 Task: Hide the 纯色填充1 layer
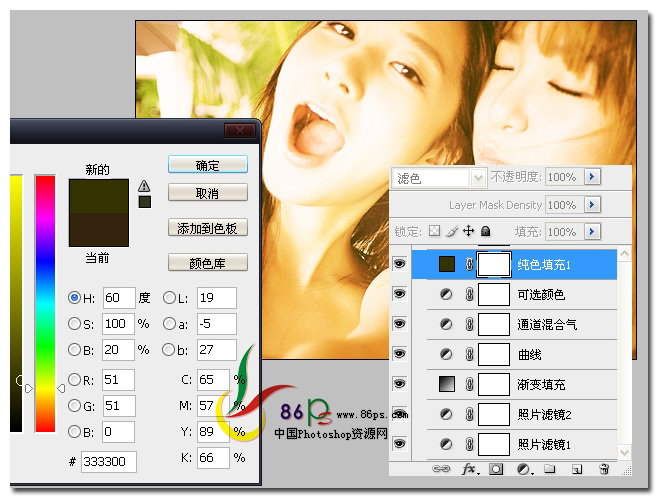[399, 264]
